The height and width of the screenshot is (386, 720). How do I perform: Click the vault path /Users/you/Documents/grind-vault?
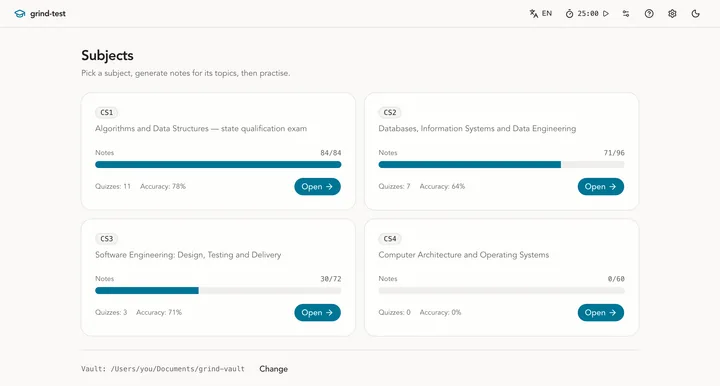coord(178,369)
